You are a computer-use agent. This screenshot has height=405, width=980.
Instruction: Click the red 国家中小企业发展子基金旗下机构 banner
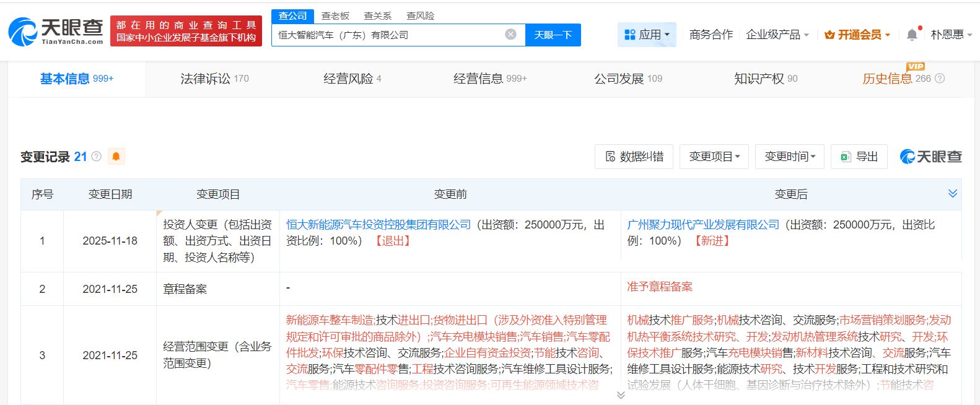pos(186,31)
